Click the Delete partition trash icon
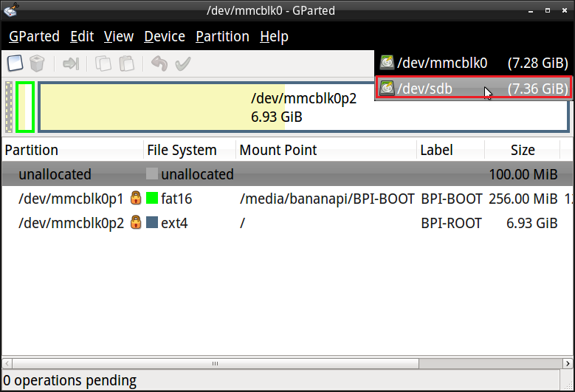575x392 pixels. 37,63
